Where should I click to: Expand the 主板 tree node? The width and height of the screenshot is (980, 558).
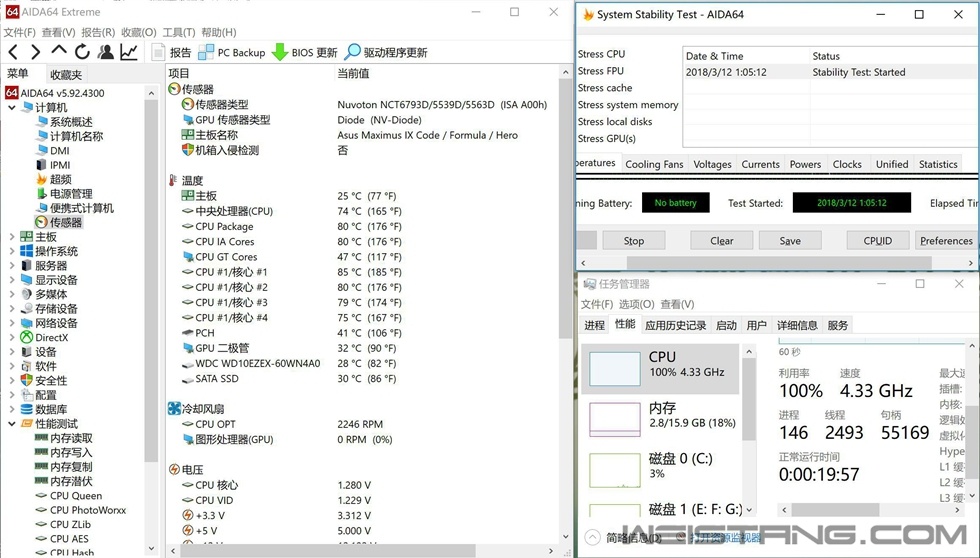12,237
